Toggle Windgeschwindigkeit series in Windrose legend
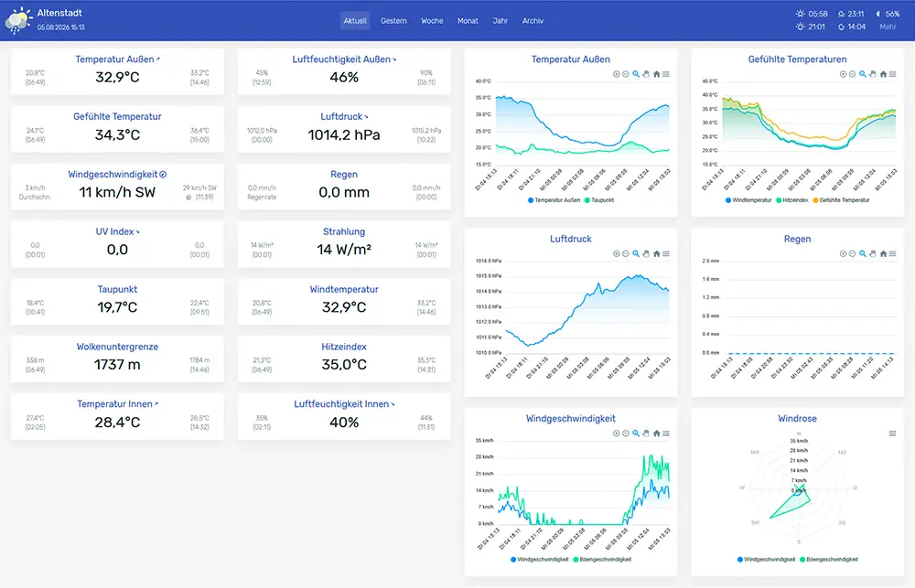This screenshot has height=588, width=915. (766, 560)
